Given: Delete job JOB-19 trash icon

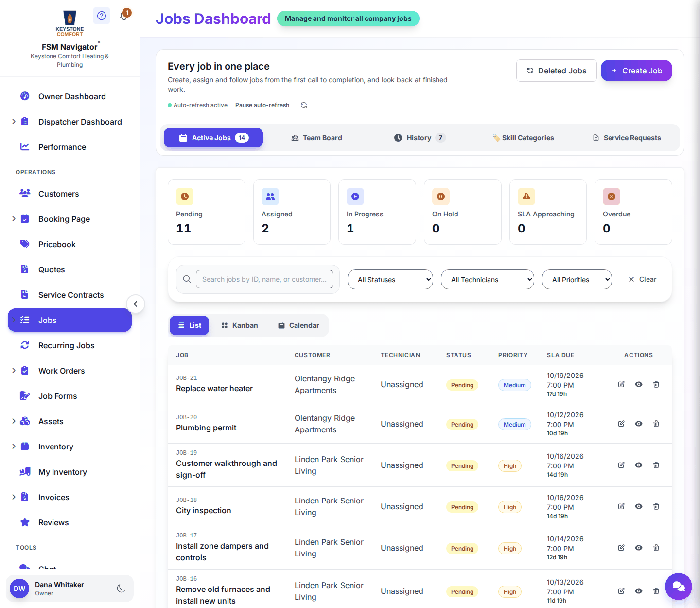Looking at the screenshot, I should (x=656, y=465).
